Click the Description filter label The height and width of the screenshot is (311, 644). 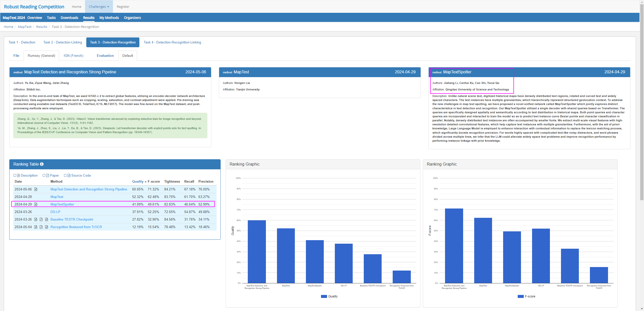29,176
